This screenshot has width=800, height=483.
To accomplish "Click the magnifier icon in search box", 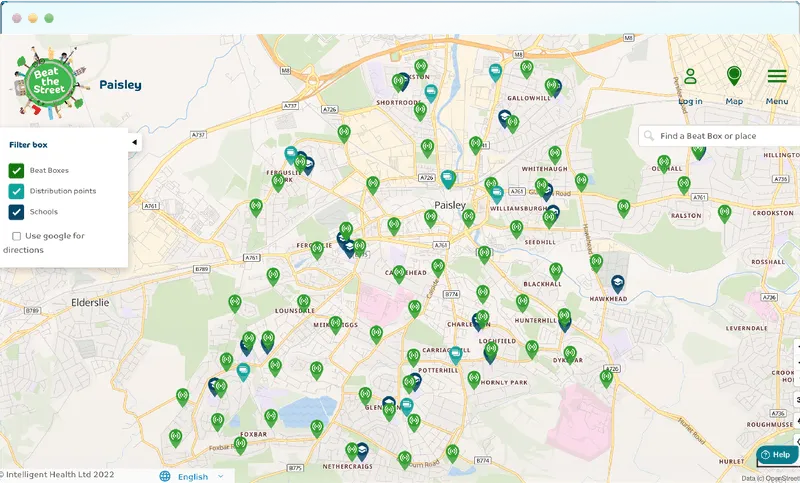I will tap(649, 136).
